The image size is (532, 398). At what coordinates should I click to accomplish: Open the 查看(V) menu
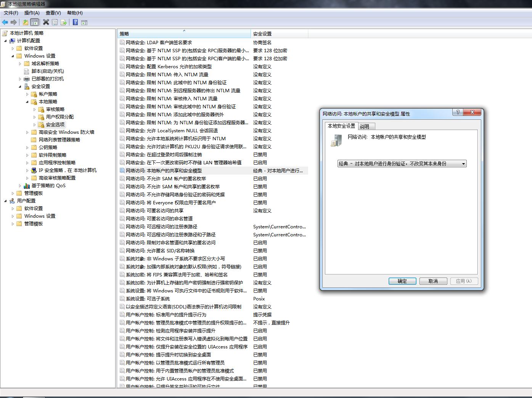[x=53, y=13]
